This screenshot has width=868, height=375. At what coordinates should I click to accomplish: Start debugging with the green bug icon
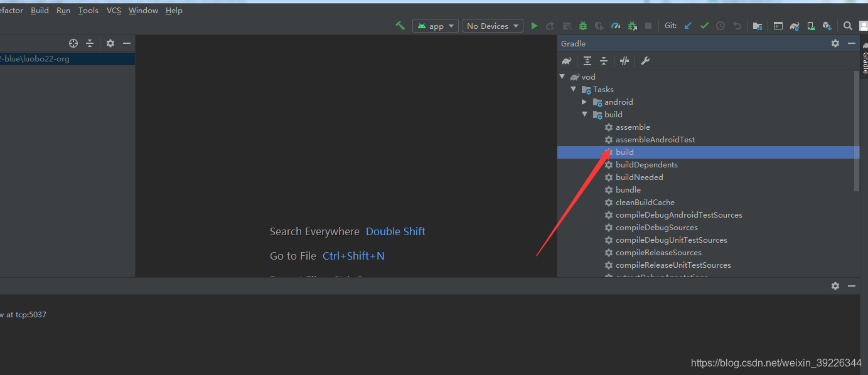click(583, 26)
